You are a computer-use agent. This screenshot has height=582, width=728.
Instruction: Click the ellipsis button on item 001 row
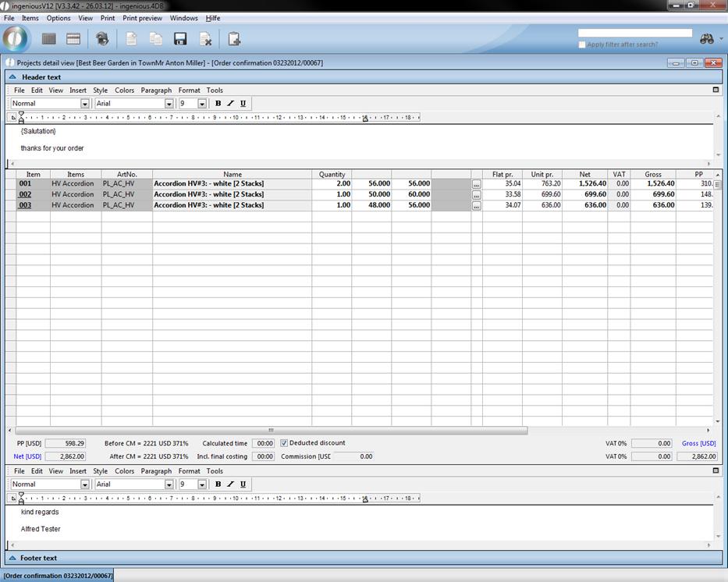pos(477,184)
